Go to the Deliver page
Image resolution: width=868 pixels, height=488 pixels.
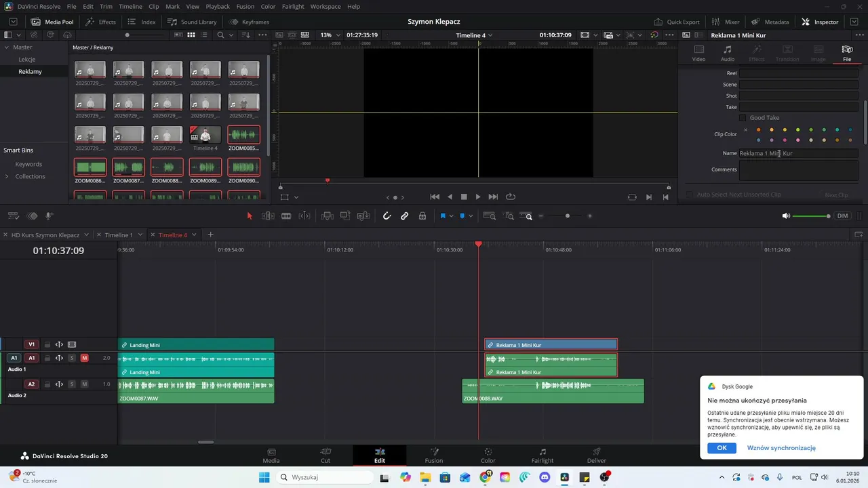[597, 455]
